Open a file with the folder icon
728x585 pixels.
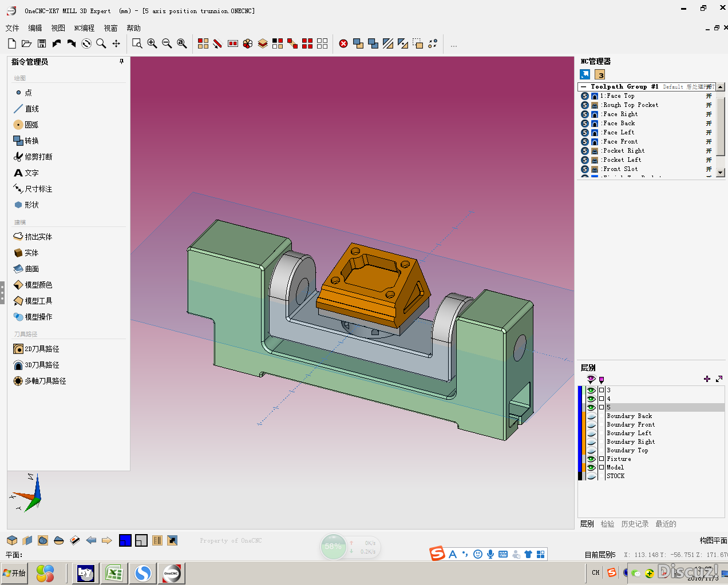point(26,43)
